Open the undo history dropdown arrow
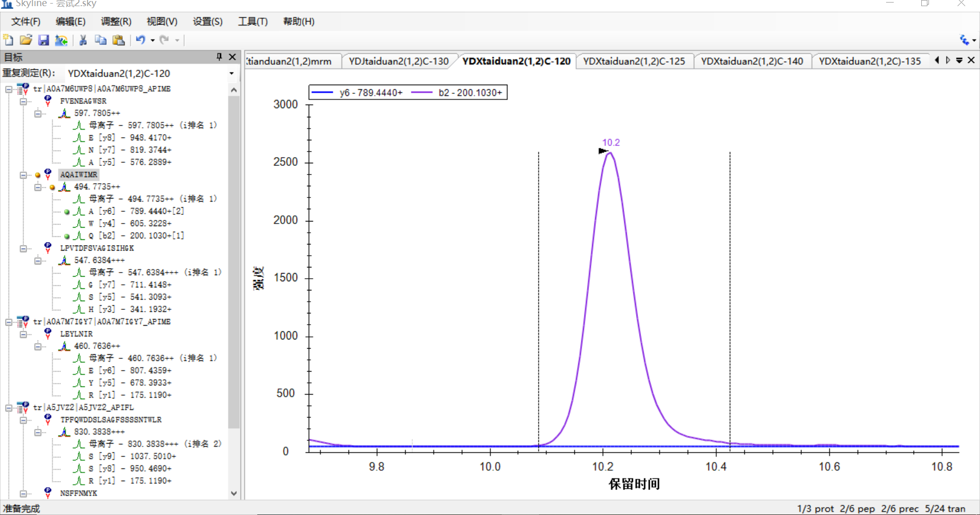Viewport: 980px width, 515px height. 153,40
